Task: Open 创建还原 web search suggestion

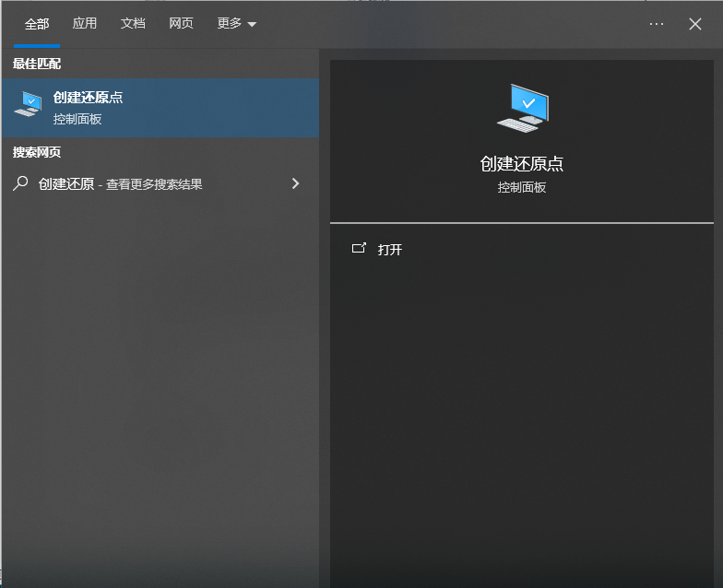Action: click(160, 184)
